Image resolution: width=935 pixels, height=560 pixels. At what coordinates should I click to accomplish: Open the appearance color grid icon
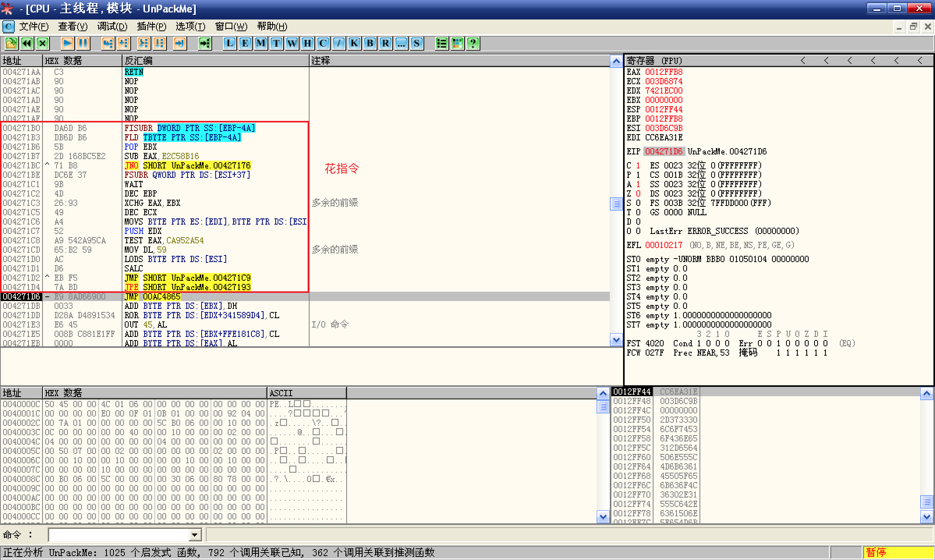457,43
